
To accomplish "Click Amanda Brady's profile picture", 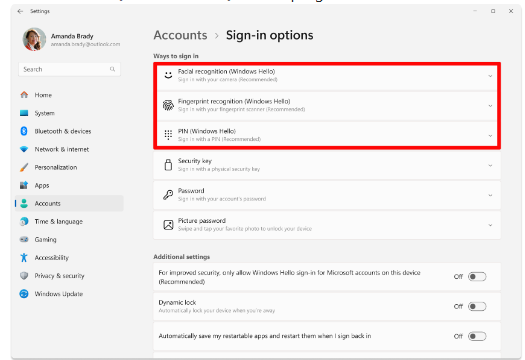I will pyautogui.click(x=34, y=39).
